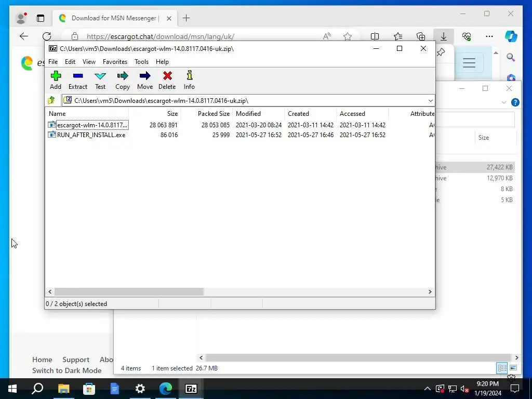
Task: Open the escargot site hamburger menu
Action: click(469, 62)
